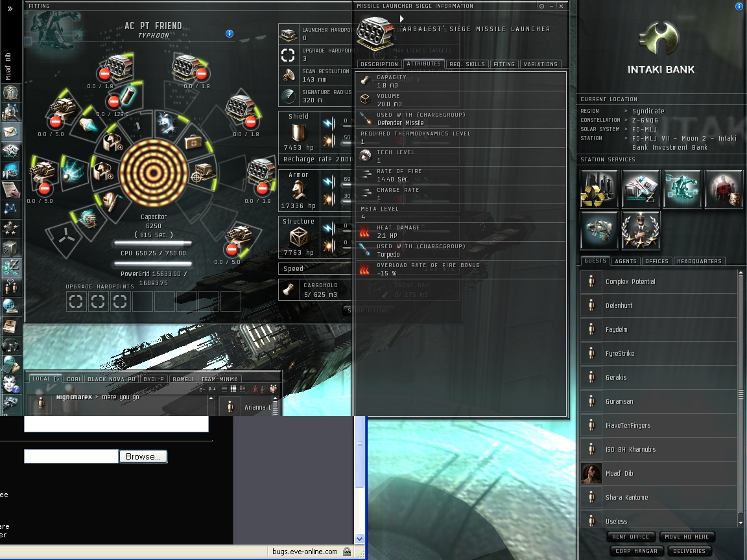Show ship info for AC PT Friend
747x560 pixels.
click(x=229, y=33)
